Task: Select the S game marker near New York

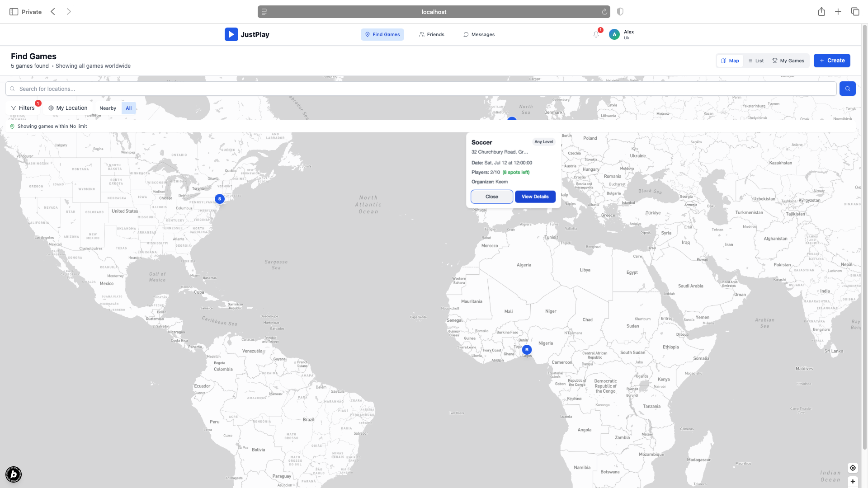Action: (x=220, y=199)
